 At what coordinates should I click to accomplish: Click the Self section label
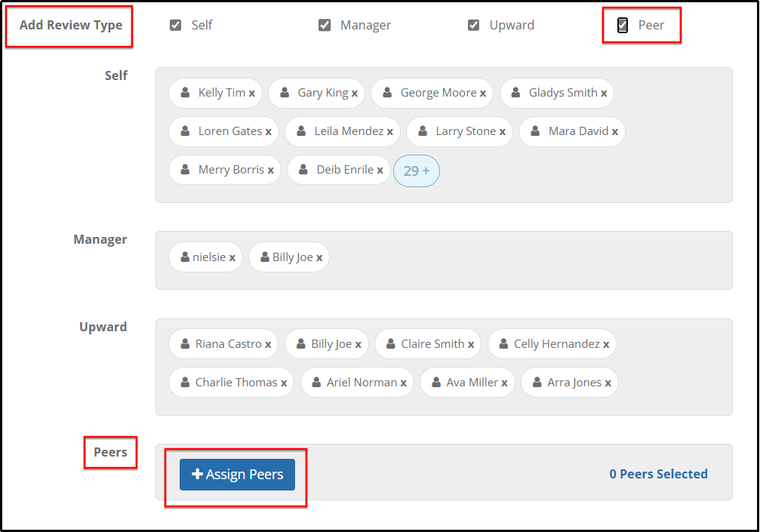[116, 75]
